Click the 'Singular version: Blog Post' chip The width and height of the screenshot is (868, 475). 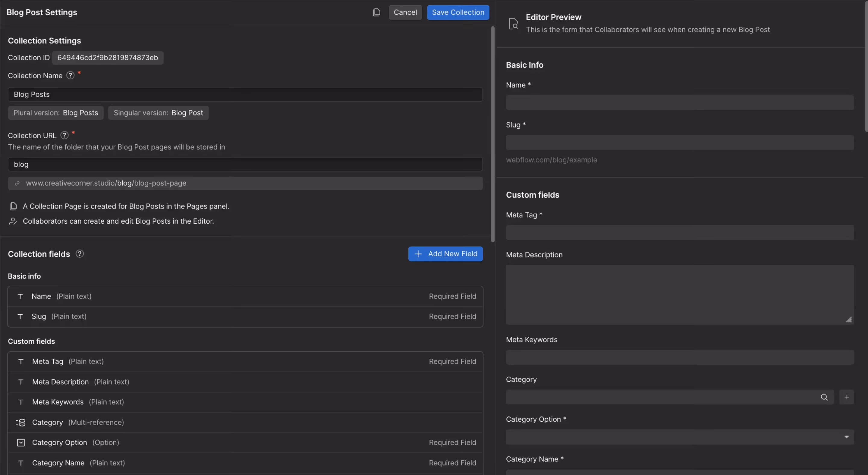click(158, 113)
